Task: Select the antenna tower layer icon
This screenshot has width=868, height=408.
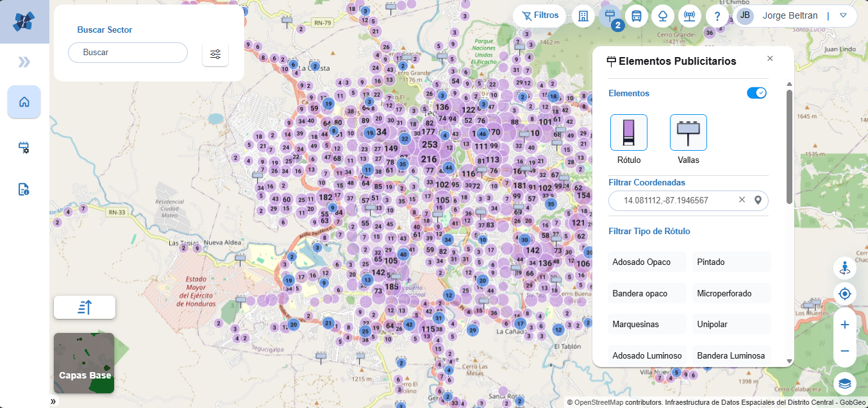Action: (x=690, y=16)
